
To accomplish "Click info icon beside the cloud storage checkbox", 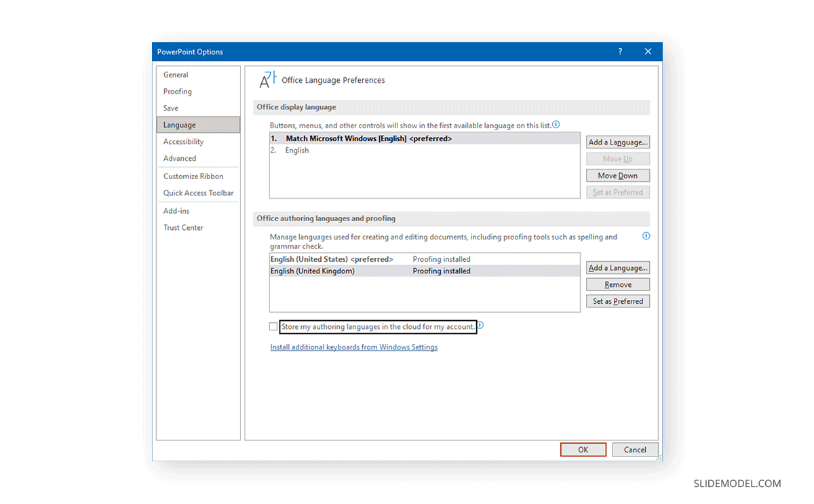I will pyautogui.click(x=480, y=325).
